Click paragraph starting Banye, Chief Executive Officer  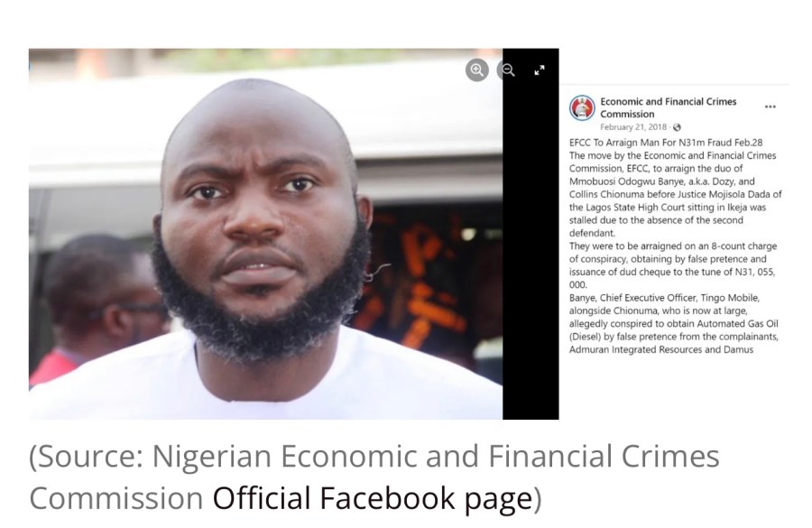point(673,324)
